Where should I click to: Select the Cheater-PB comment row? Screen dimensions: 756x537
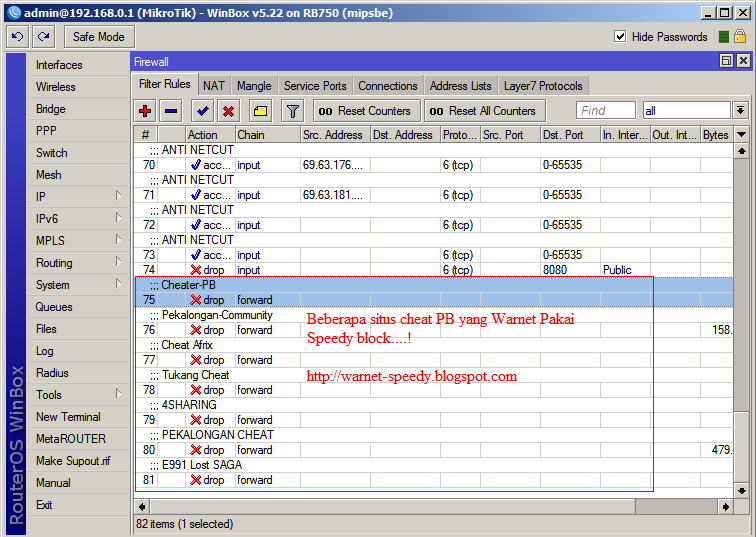click(x=434, y=285)
